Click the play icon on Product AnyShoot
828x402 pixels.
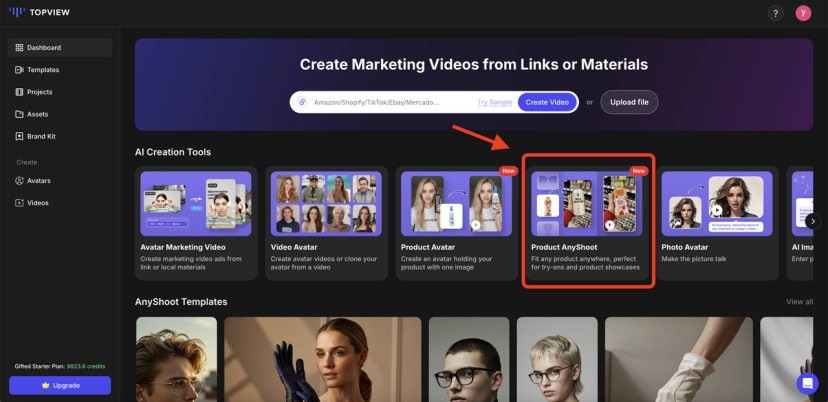pyautogui.click(x=610, y=225)
